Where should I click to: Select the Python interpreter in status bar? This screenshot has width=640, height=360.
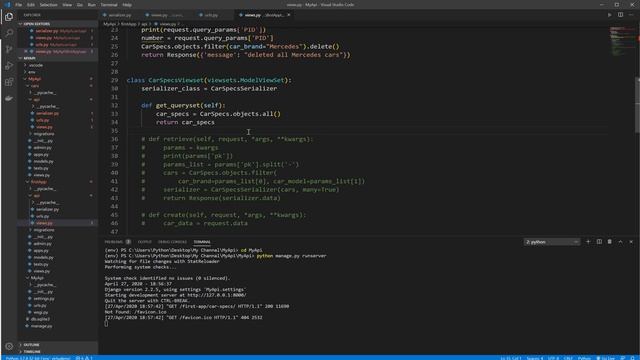point(38,358)
